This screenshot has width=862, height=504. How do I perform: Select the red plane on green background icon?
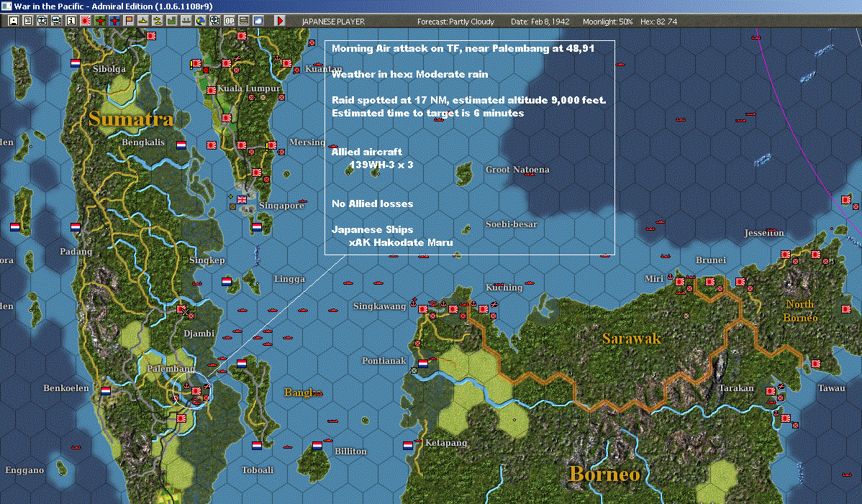99,21
